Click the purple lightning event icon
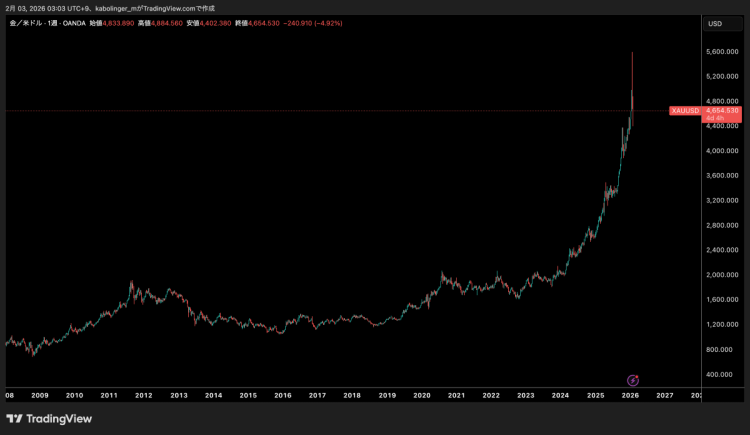The image size is (750, 435). (x=632, y=380)
